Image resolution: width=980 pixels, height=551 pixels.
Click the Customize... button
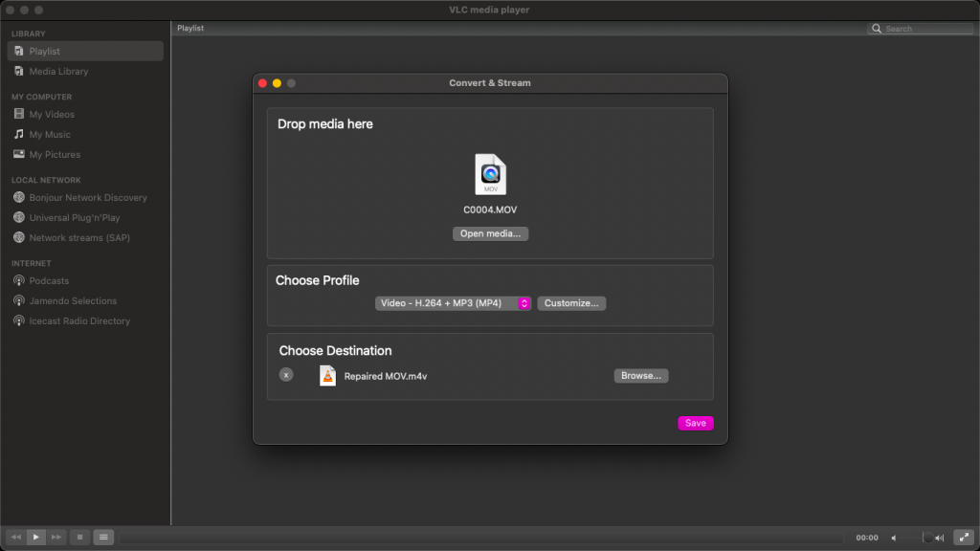pyautogui.click(x=571, y=303)
